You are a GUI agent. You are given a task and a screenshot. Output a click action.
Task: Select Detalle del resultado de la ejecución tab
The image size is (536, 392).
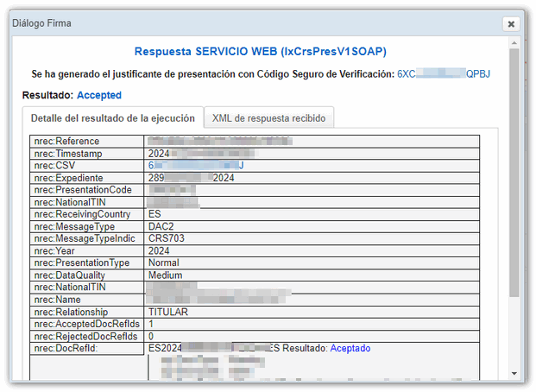(112, 118)
